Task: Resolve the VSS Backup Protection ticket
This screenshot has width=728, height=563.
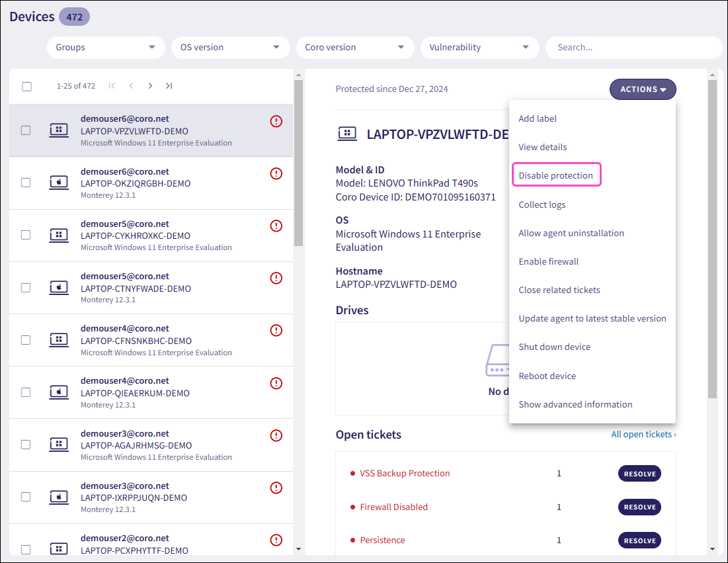Action: pyautogui.click(x=639, y=474)
